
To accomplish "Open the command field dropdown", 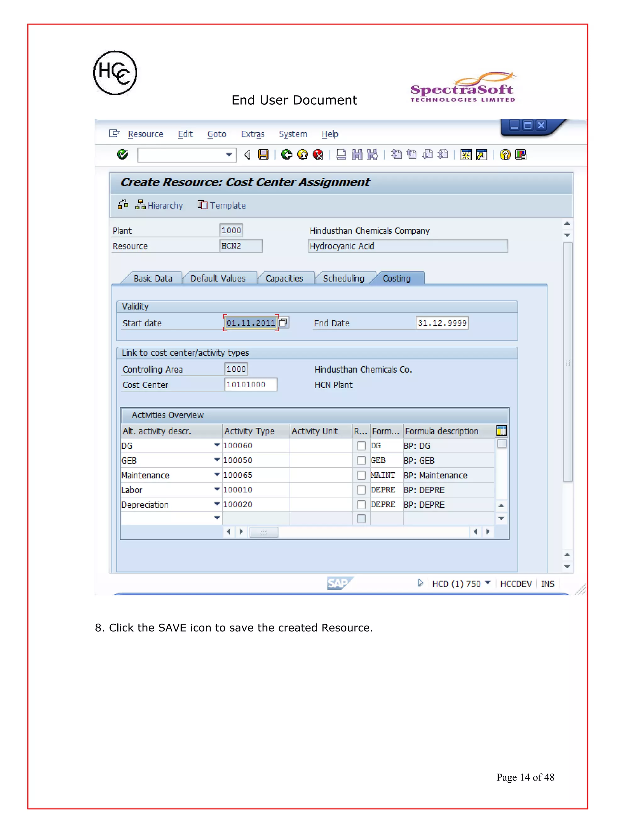I will click(229, 155).
